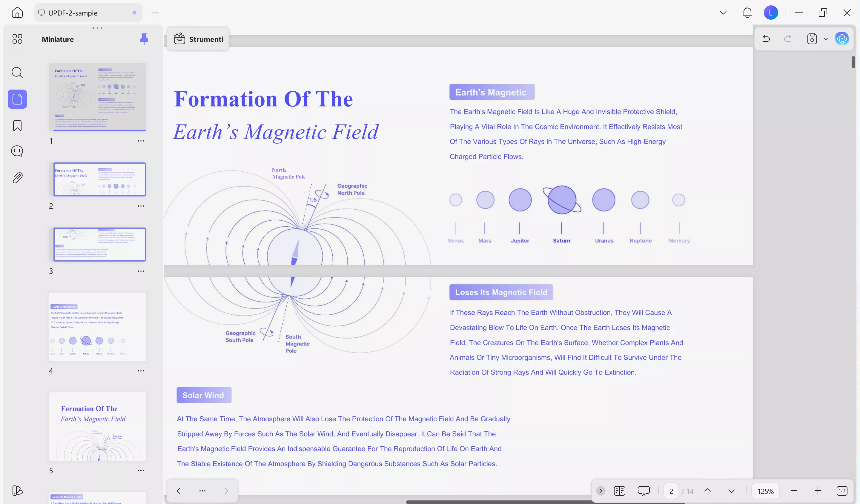Open the Attachments paperclip panel

(x=17, y=177)
